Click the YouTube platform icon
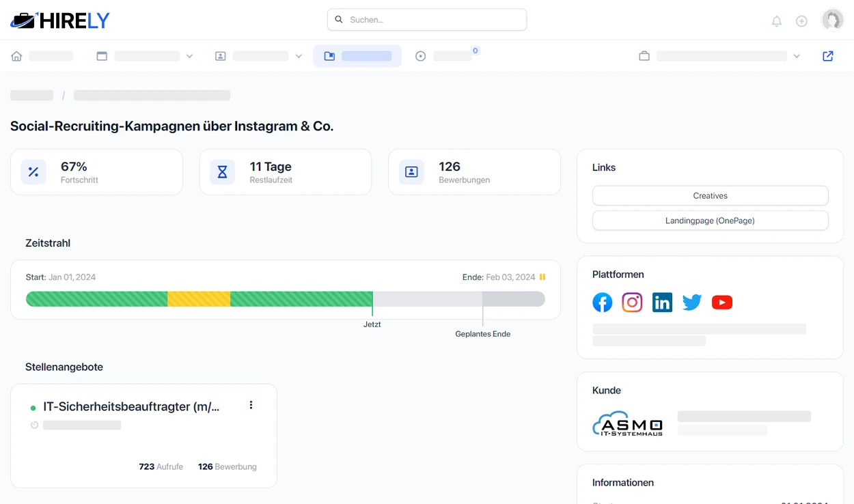This screenshot has width=854, height=504. [x=722, y=303]
